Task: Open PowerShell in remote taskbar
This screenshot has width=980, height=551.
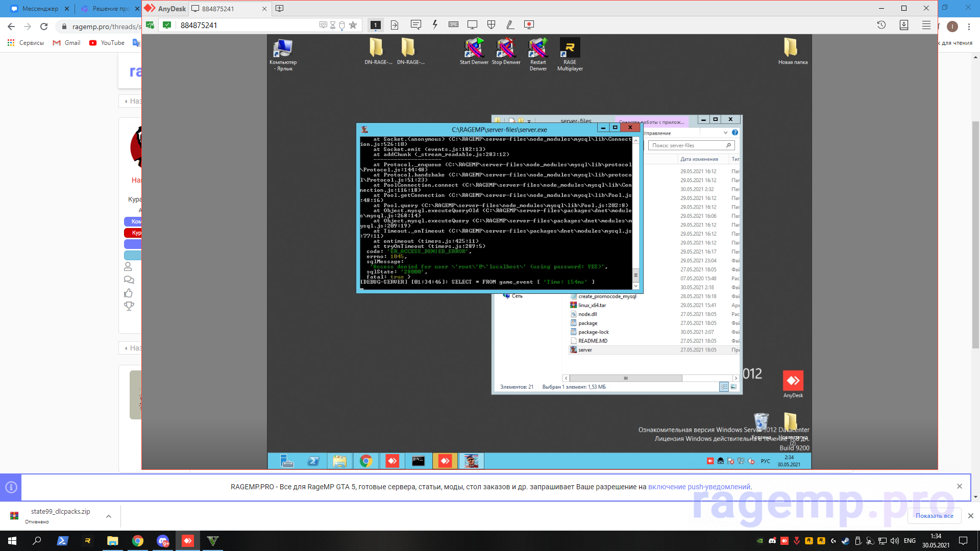Action: click(x=313, y=461)
